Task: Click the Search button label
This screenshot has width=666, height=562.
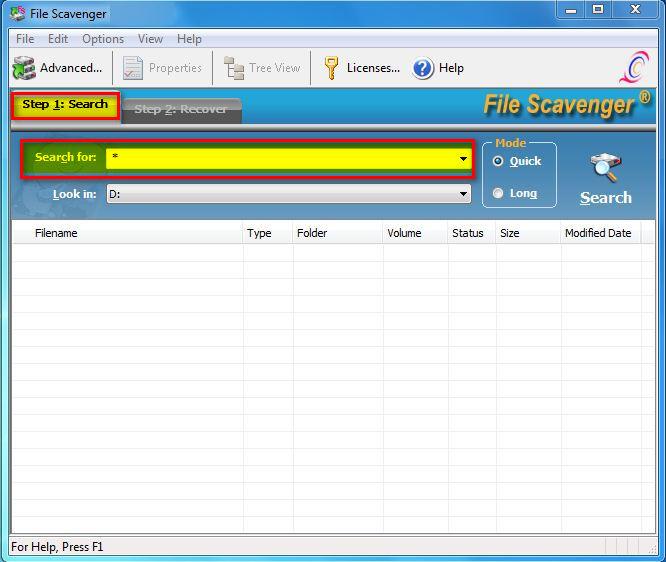Action: (606, 198)
